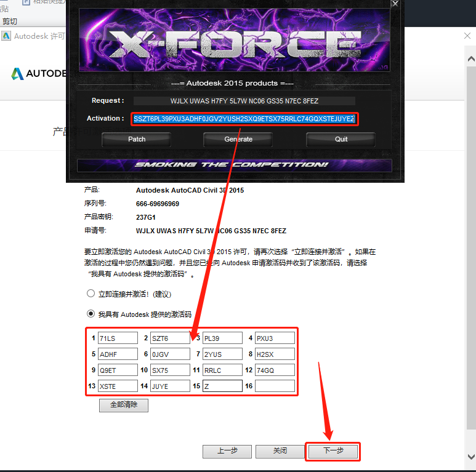The height and width of the screenshot is (472, 476).
Task: Click activation field 15 containing Z
Action: point(222,386)
